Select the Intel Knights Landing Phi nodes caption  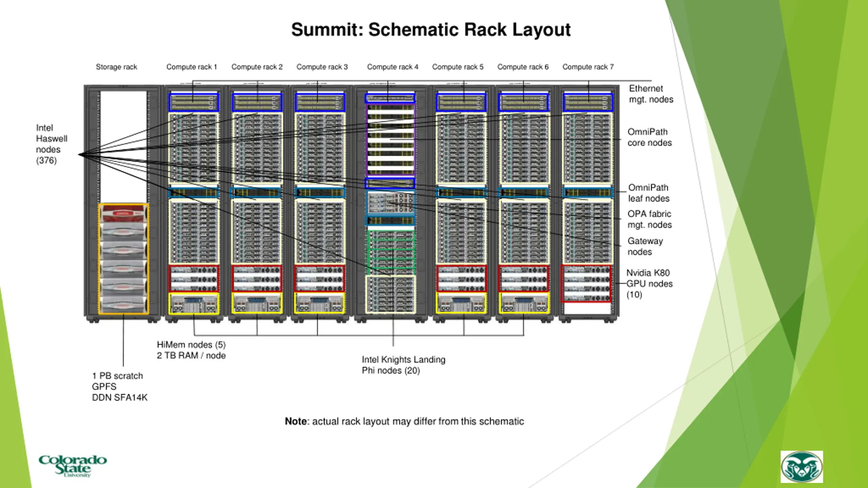403,365
